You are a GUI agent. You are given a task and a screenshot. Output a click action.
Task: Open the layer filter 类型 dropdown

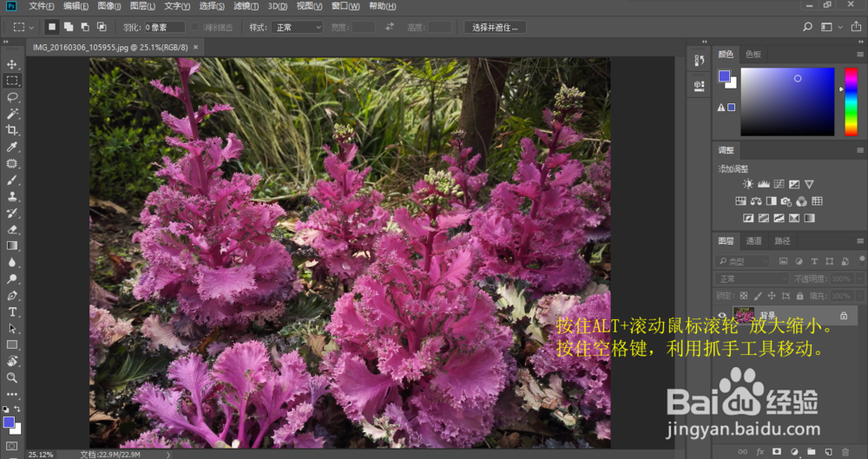click(x=742, y=261)
